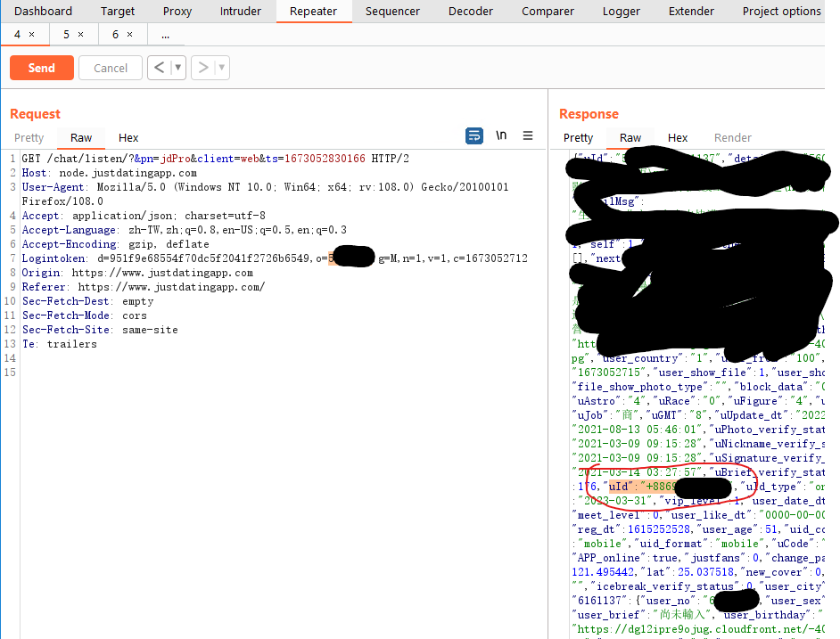The width and height of the screenshot is (840, 639).
Task: Close Repeater tab 4
Action: click(31, 34)
